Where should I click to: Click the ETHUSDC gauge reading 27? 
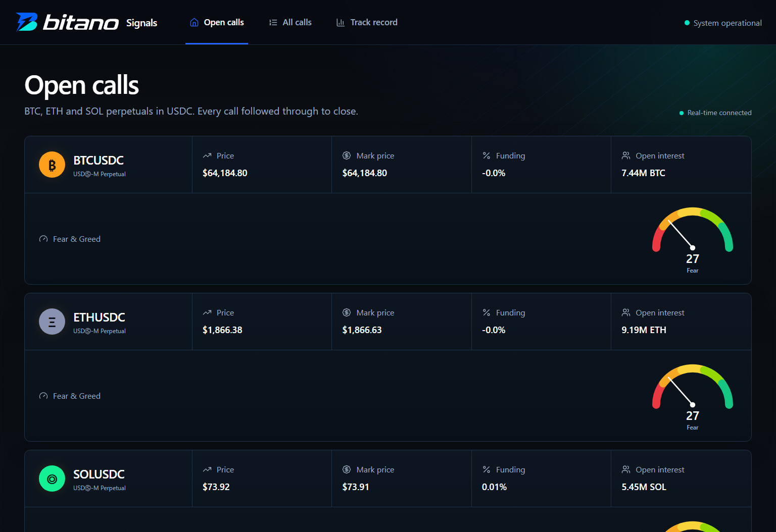tap(693, 416)
